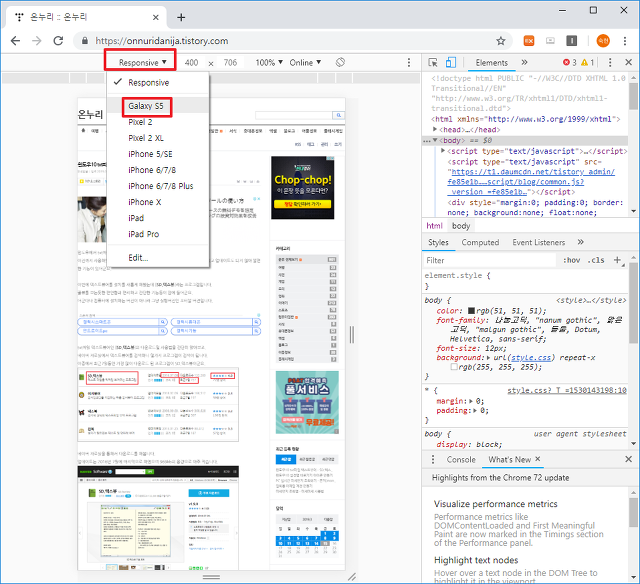Open style.css?_T_=1530143198:10 source link
Screen dimensions: 640x584
[x=567, y=390]
